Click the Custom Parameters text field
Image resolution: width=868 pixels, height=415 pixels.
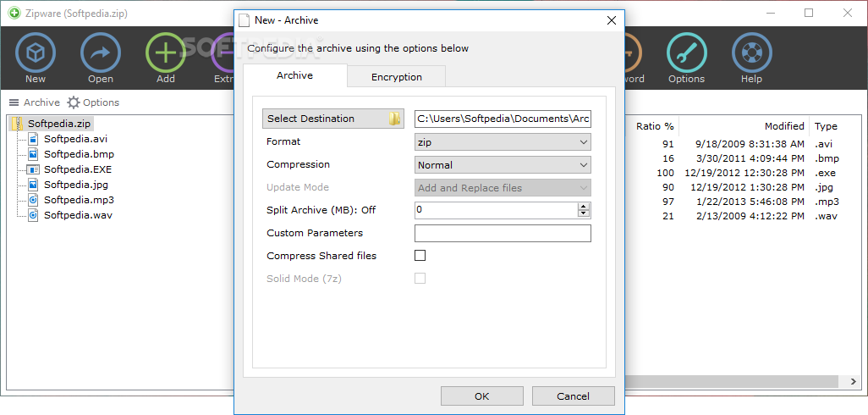tap(503, 233)
